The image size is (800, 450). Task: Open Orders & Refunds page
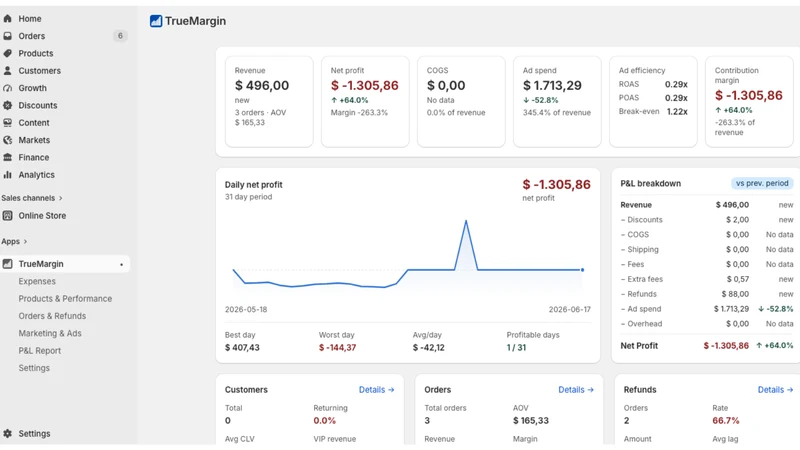pos(52,316)
